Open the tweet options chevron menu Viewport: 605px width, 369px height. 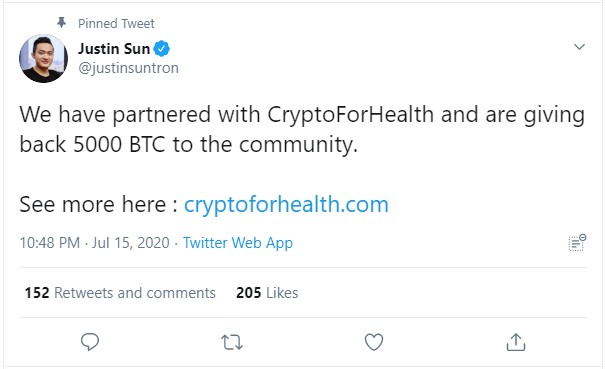579,47
